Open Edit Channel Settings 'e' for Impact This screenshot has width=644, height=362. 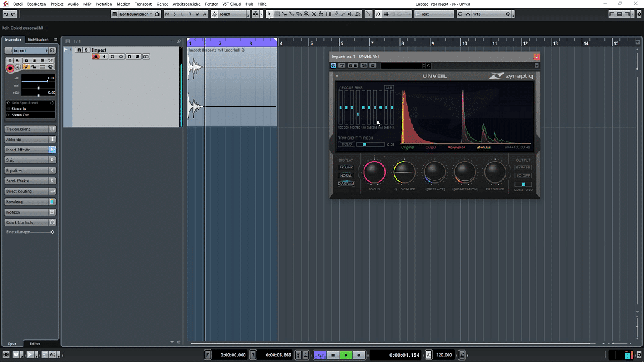pos(52,50)
